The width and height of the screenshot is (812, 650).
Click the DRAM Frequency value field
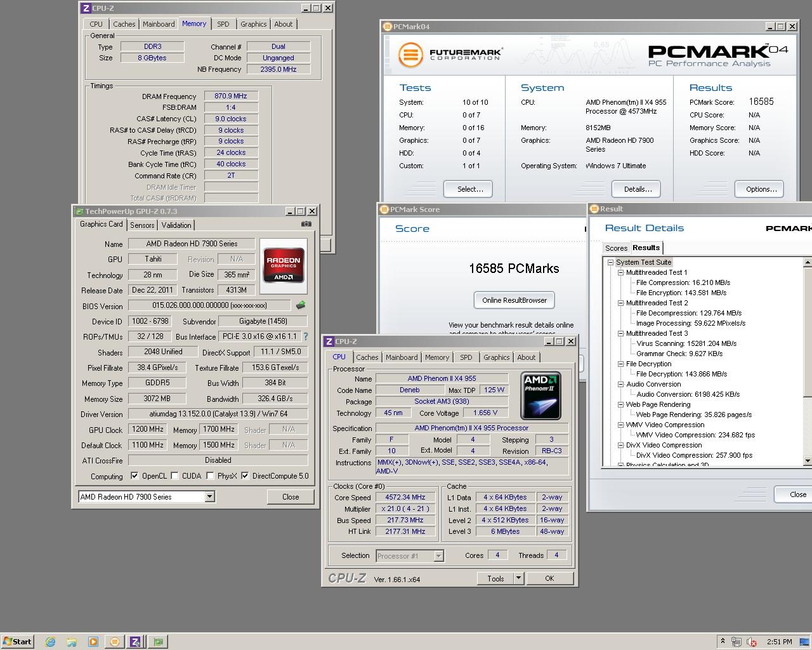click(231, 96)
